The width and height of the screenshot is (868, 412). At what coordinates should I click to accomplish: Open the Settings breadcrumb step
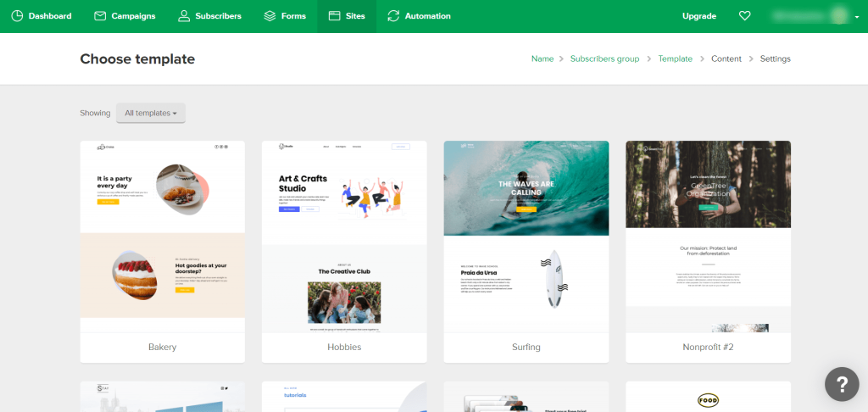point(775,59)
